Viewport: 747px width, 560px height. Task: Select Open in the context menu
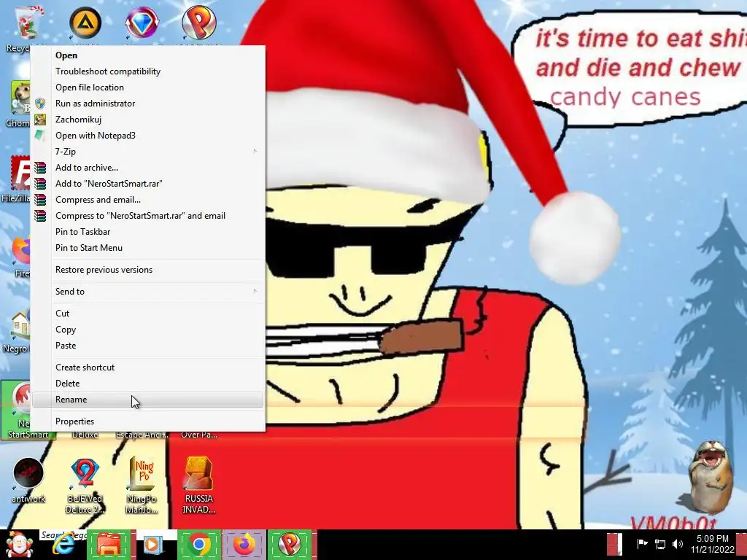coord(147,55)
